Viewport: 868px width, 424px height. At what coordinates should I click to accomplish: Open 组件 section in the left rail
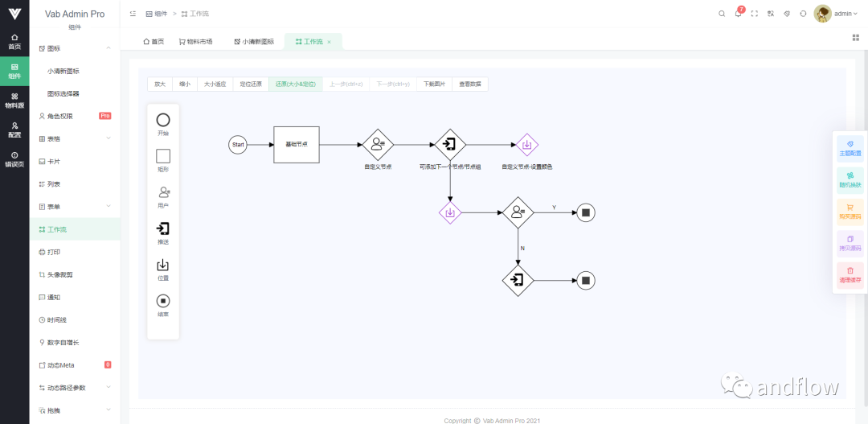(x=14, y=71)
